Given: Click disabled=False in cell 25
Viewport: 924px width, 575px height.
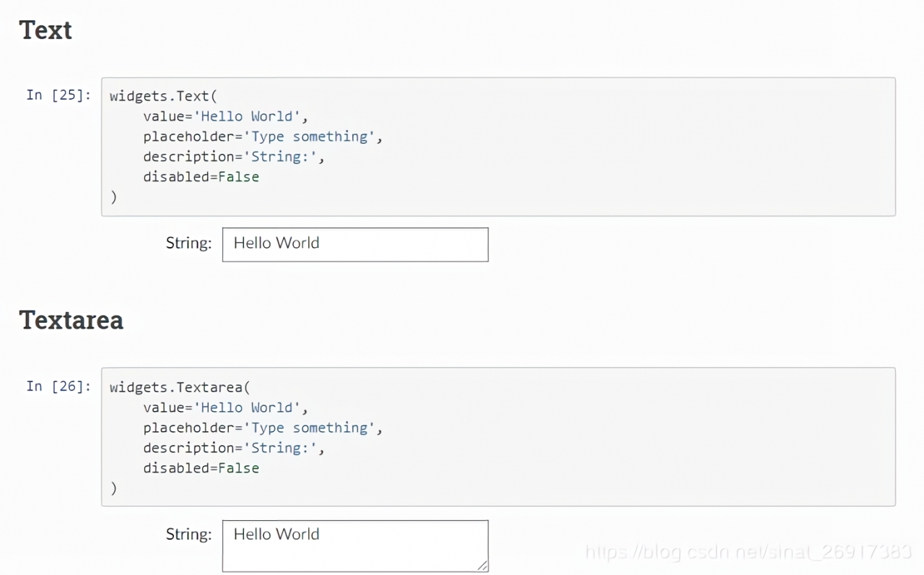Looking at the screenshot, I should click(201, 177).
